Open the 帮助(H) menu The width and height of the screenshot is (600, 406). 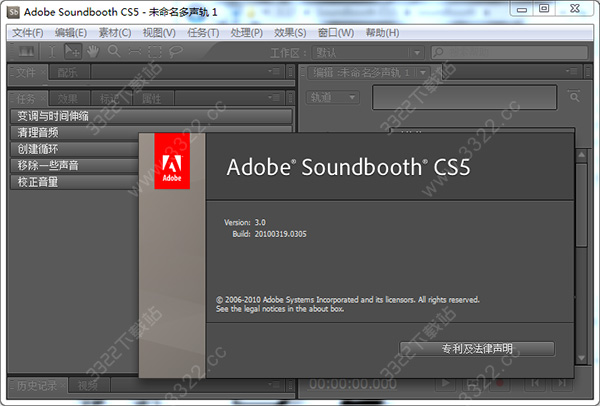click(x=382, y=33)
